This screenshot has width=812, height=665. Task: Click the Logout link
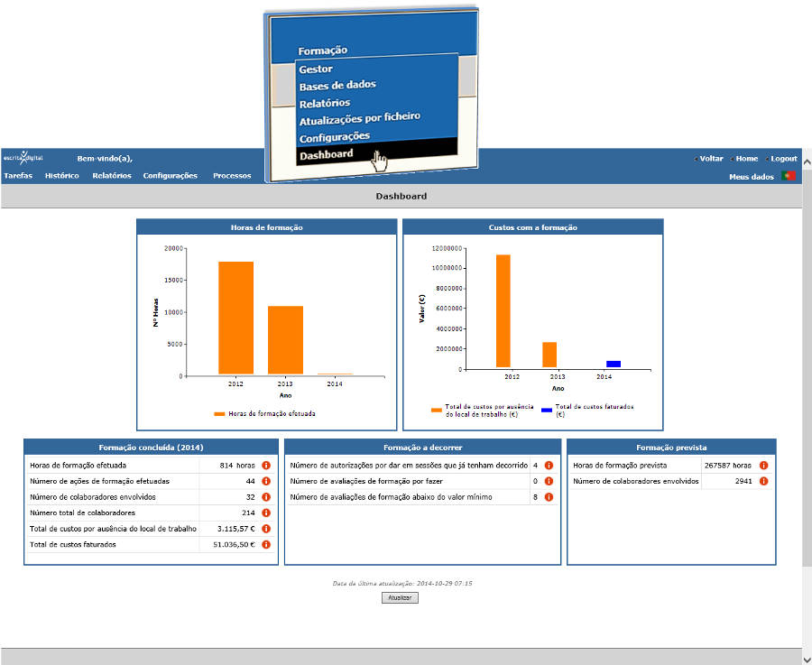click(x=783, y=159)
